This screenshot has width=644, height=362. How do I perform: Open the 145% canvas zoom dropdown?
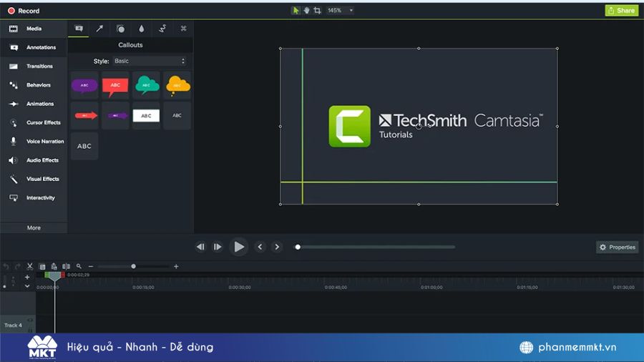[x=340, y=10]
